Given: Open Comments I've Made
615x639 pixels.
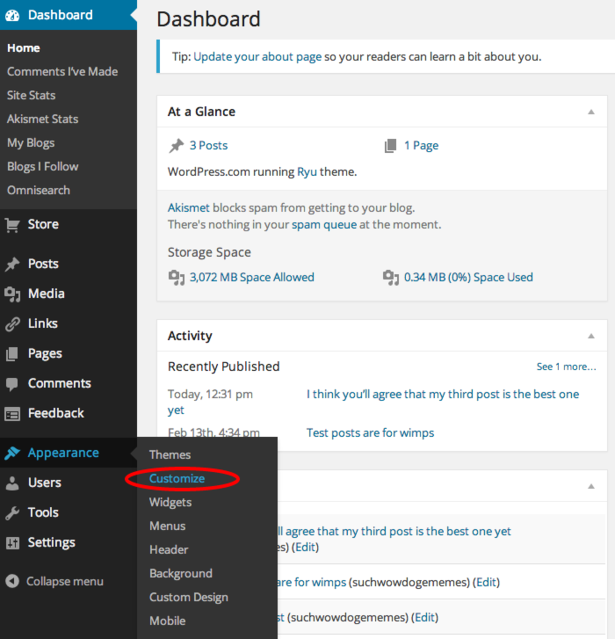Looking at the screenshot, I should point(62,72).
